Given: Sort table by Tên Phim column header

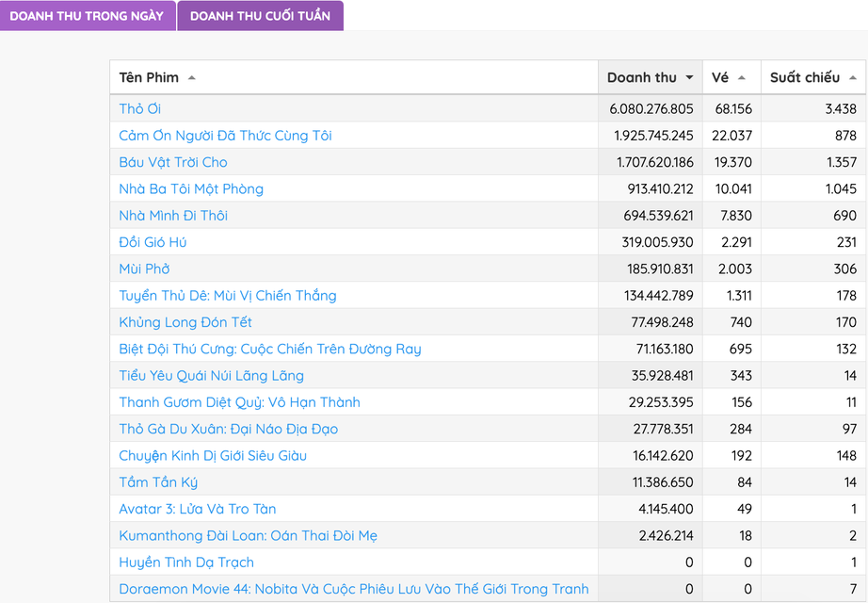Looking at the screenshot, I should [149, 77].
